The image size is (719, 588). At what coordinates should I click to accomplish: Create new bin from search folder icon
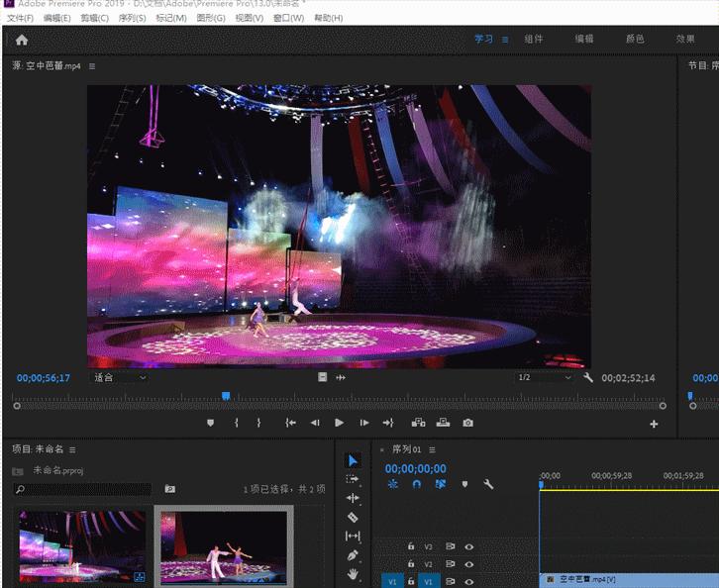pos(170,489)
